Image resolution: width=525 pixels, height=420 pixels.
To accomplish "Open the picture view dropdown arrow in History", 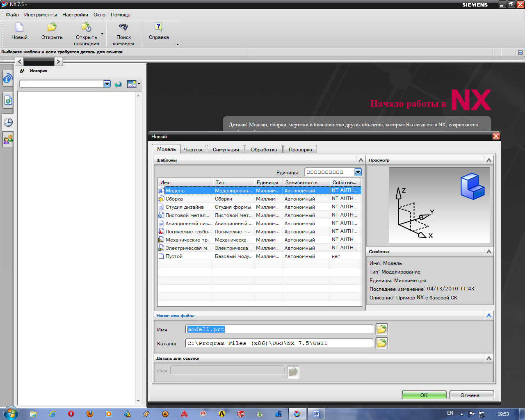I will click(x=139, y=84).
